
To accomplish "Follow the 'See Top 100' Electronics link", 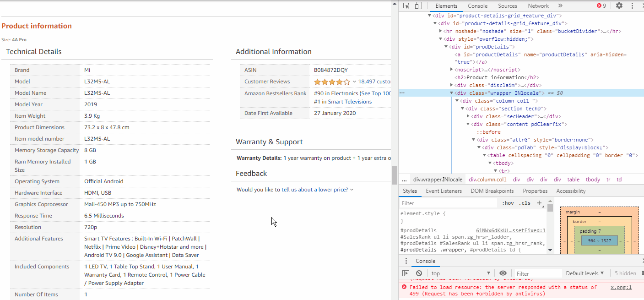I will pos(376,93).
